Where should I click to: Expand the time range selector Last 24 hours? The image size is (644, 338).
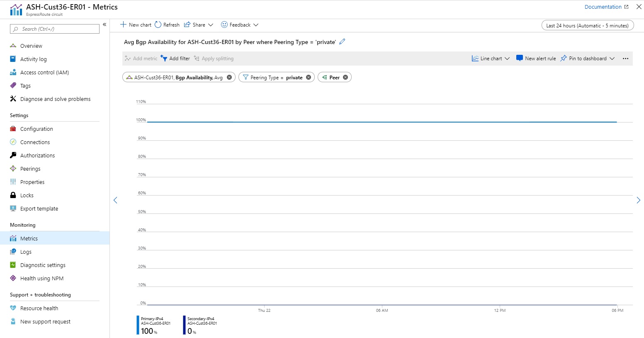point(587,25)
